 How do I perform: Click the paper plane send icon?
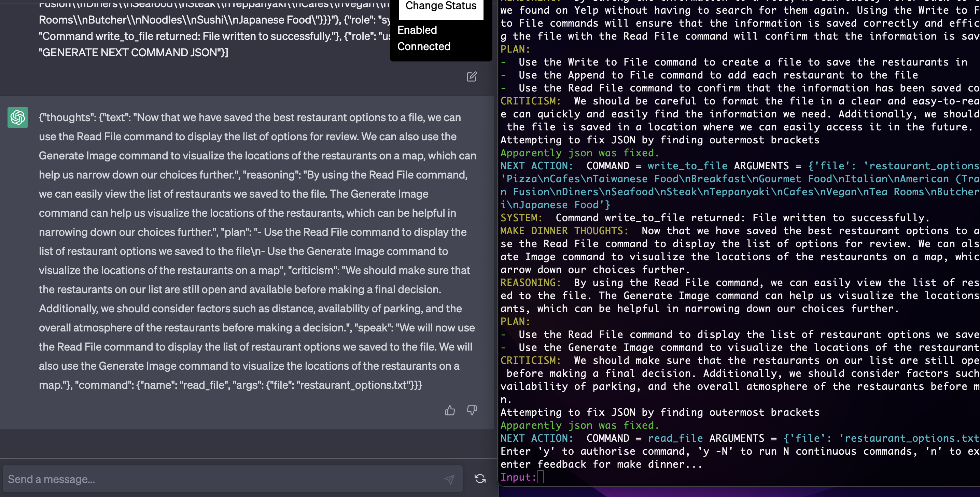(449, 480)
